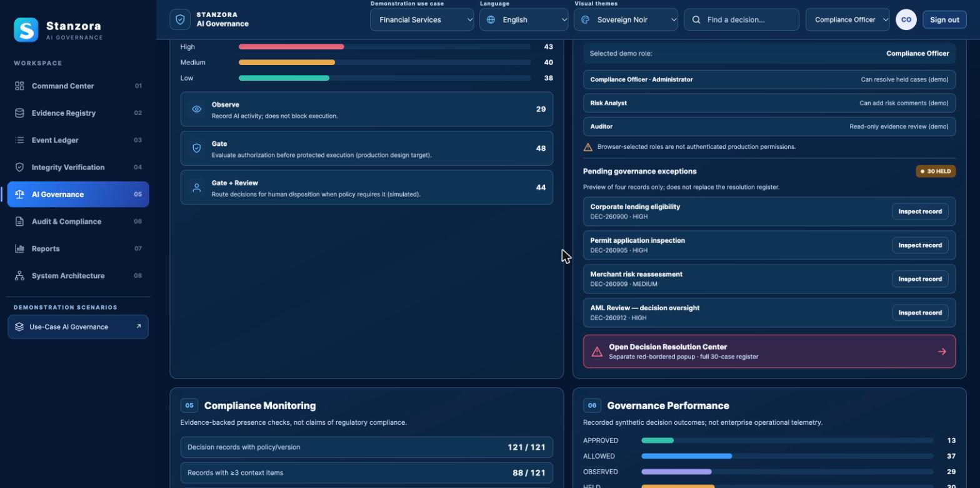Open the Compliance Officer role dropdown

point(847,19)
